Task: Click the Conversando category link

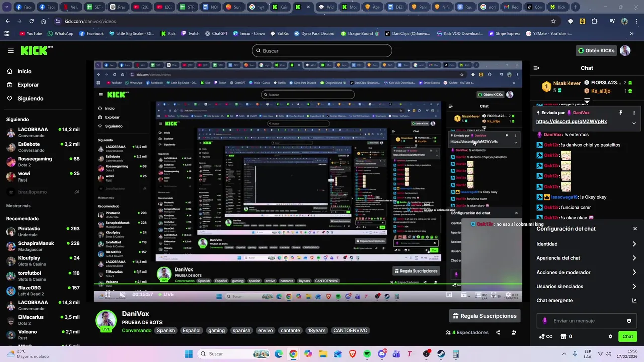Action: [x=136, y=330]
